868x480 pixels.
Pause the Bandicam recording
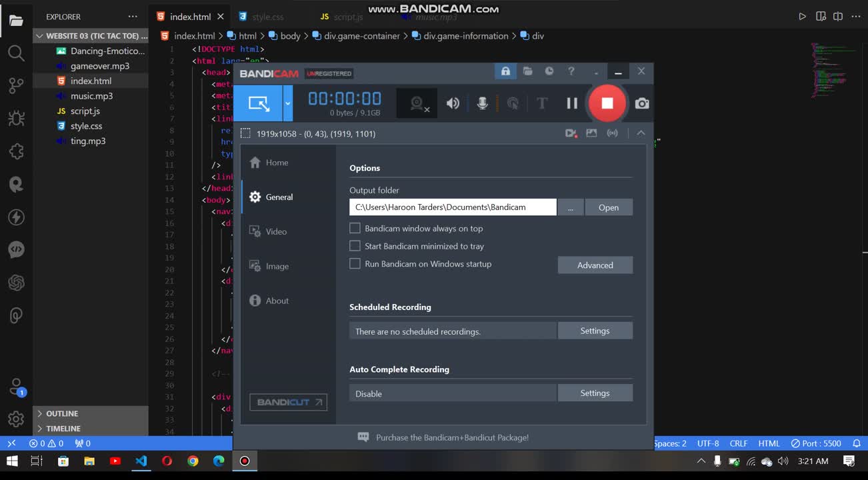[572, 103]
